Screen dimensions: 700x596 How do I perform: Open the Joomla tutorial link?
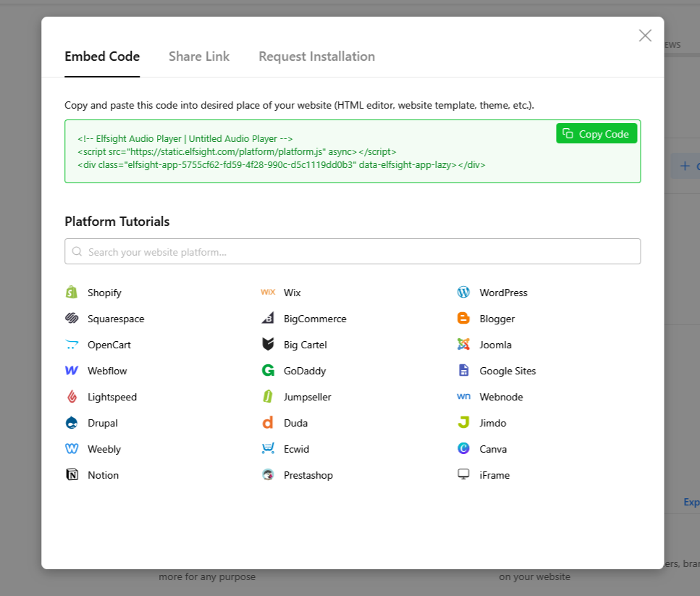click(x=496, y=345)
